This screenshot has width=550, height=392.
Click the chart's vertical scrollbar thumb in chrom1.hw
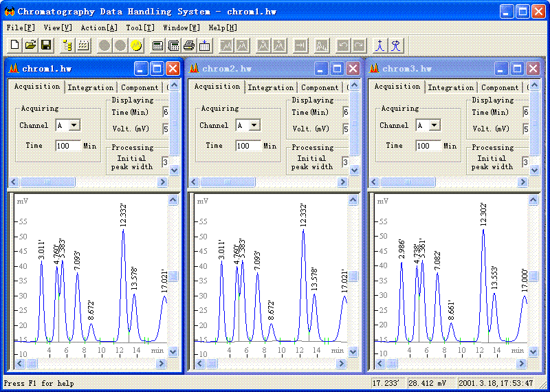173,276
